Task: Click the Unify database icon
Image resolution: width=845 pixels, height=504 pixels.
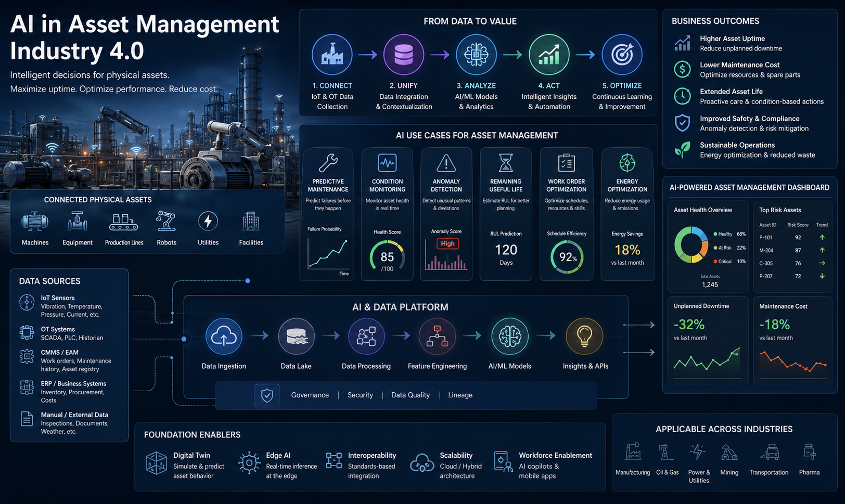Action: (404, 55)
